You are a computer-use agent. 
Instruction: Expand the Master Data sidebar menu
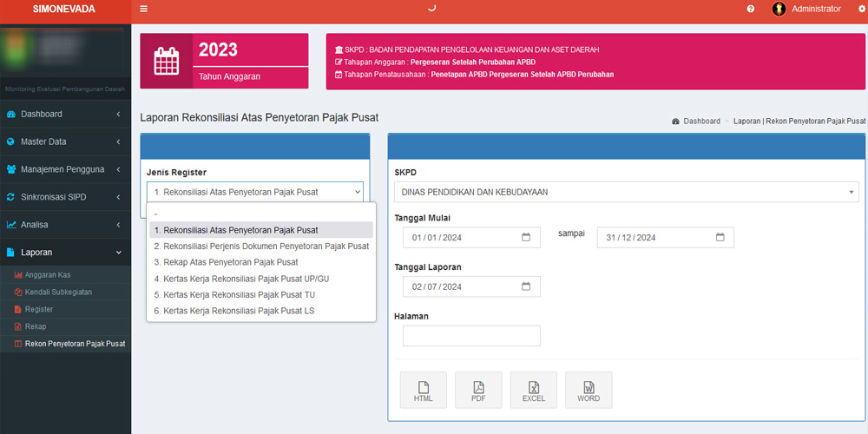point(65,141)
